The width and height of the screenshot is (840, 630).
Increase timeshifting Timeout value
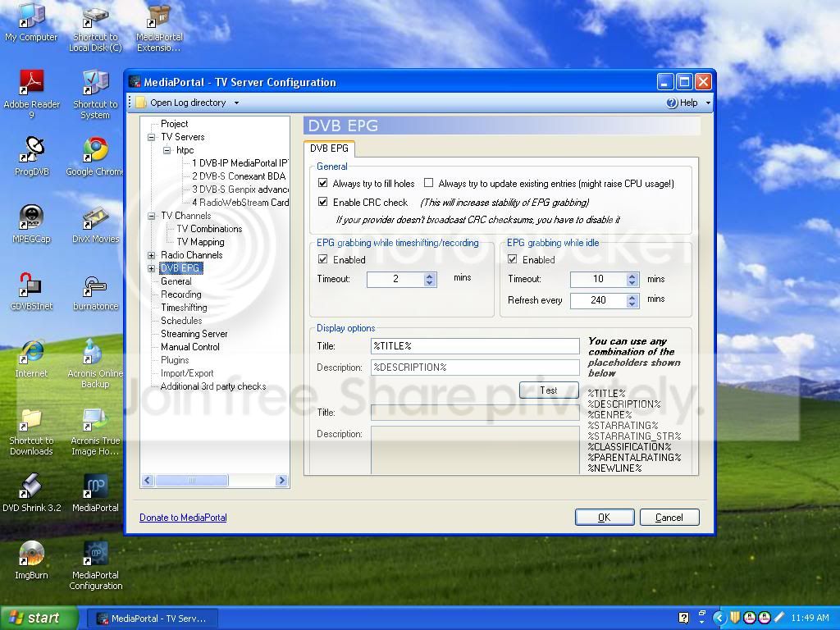[429, 276]
